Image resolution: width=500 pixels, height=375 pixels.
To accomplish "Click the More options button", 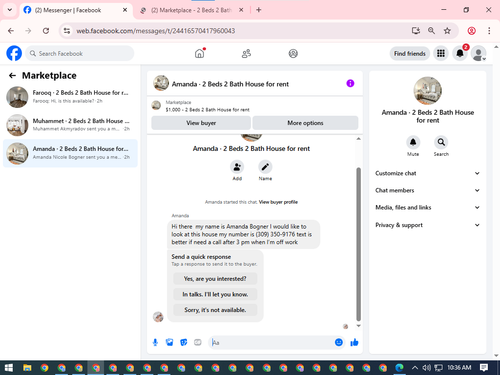I will [305, 123].
